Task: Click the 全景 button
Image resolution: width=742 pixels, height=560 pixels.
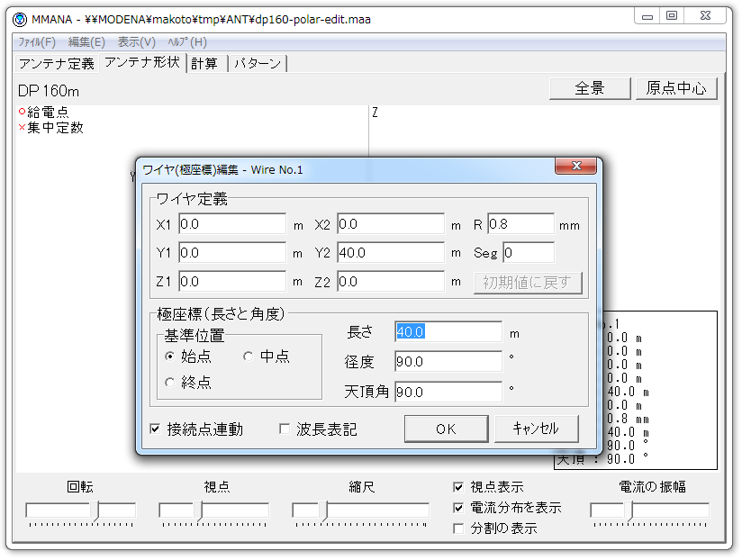Action: (x=589, y=88)
